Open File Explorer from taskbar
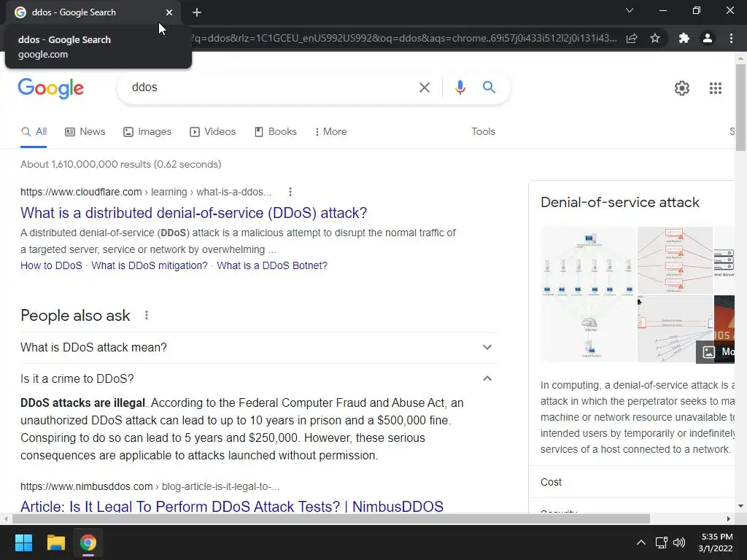The image size is (747, 560). pos(55,542)
